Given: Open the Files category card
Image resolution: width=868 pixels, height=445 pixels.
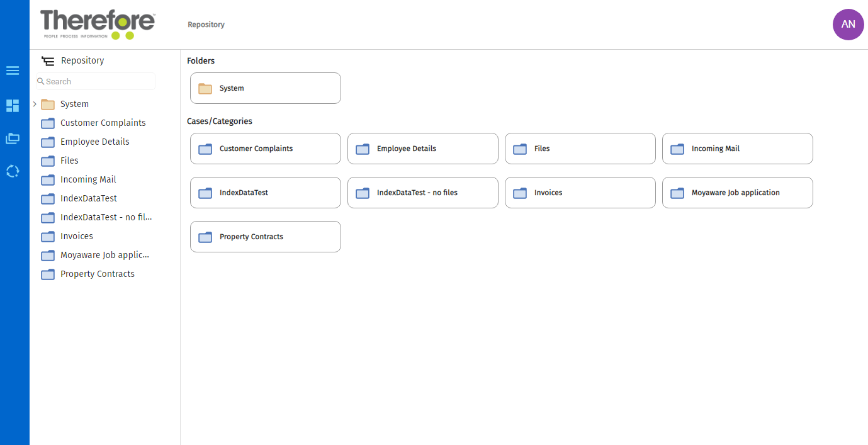Looking at the screenshot, I should (580, 149).
